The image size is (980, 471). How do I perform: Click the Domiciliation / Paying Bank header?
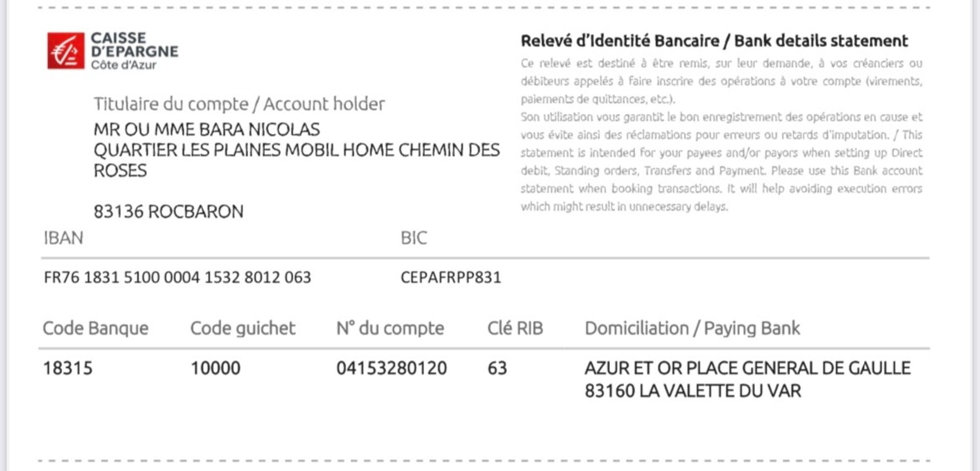(x=692, y=328)
